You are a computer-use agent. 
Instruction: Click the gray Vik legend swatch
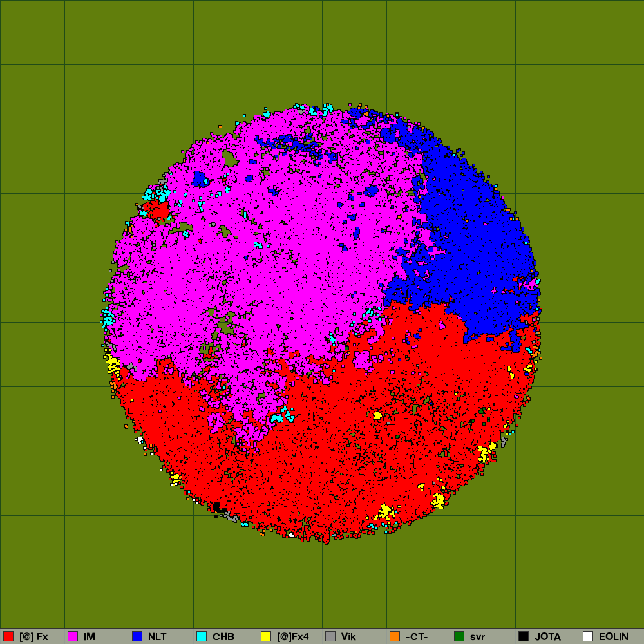coord(330,636)
